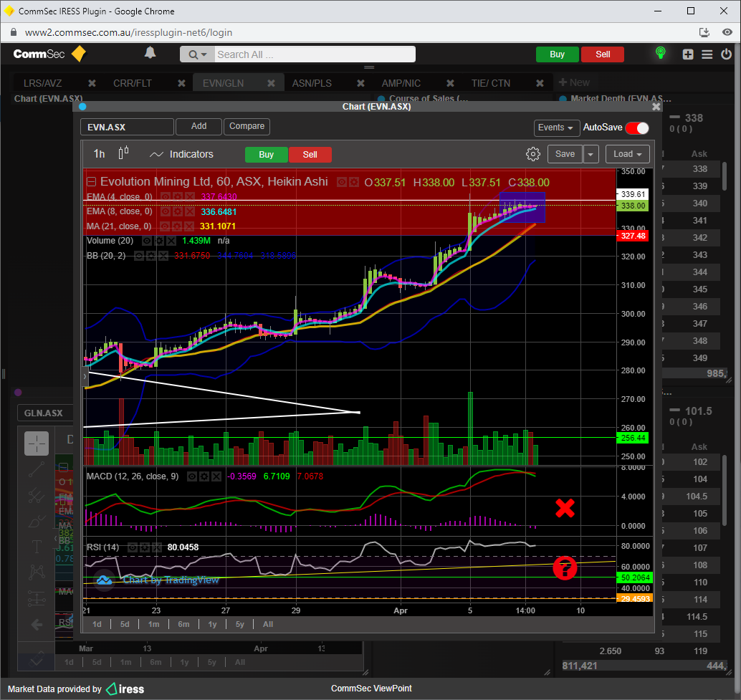This screenshot has height=700, width=741.
Task: Toggle visibility of Volume indicator
Action: click(147, 241)
